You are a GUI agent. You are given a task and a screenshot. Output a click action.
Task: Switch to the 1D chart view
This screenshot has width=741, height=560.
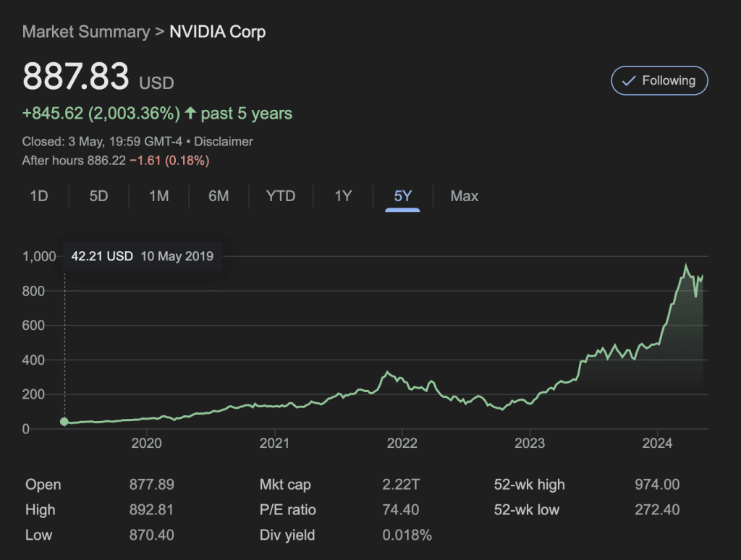(40, 196)
